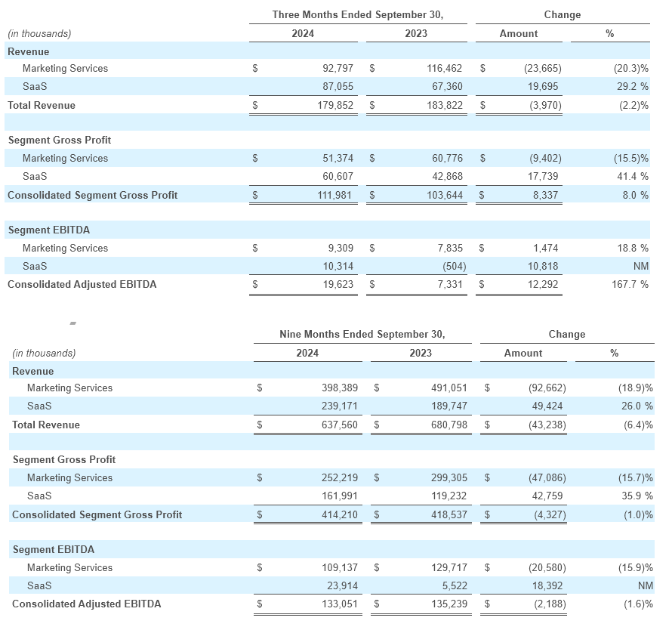Viewport: 672px width, 627px height.
Task: Click total revenue 183,822
Action: tap(445, 106)
